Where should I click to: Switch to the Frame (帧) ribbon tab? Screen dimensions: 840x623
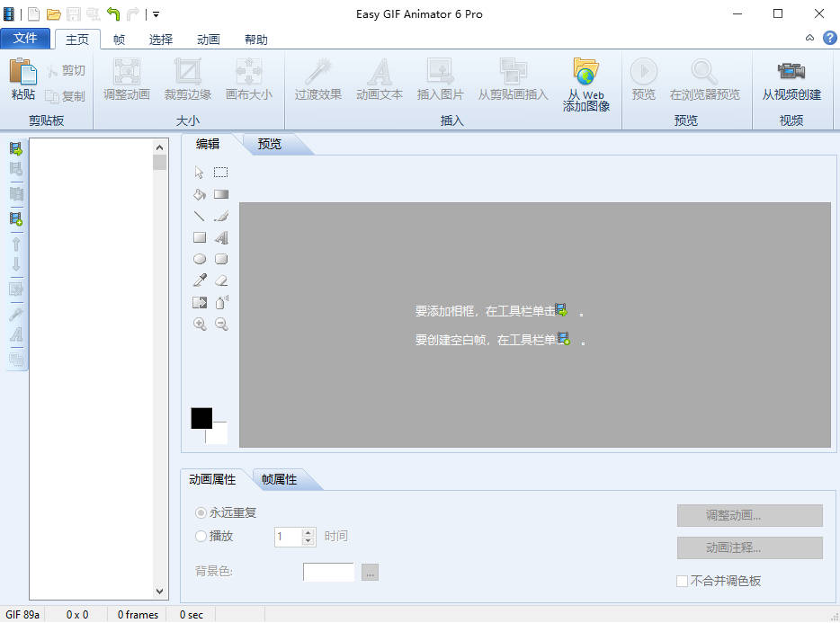119,40
